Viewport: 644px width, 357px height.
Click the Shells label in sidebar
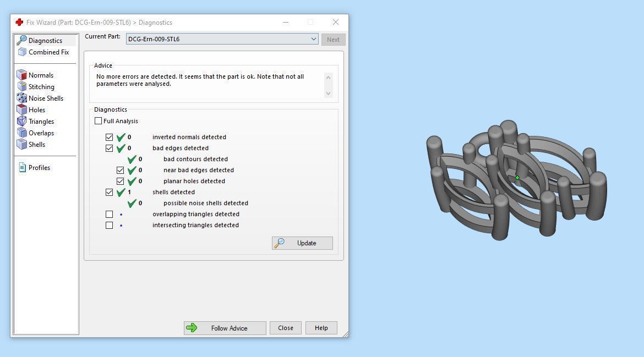pyautogui.click(x=37, y=145)
